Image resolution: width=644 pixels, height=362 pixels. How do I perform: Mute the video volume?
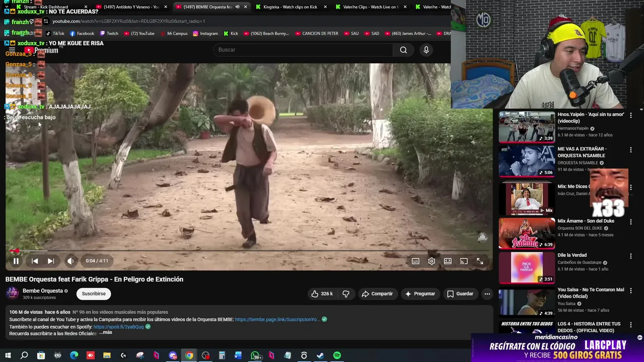tap(70, 261)
